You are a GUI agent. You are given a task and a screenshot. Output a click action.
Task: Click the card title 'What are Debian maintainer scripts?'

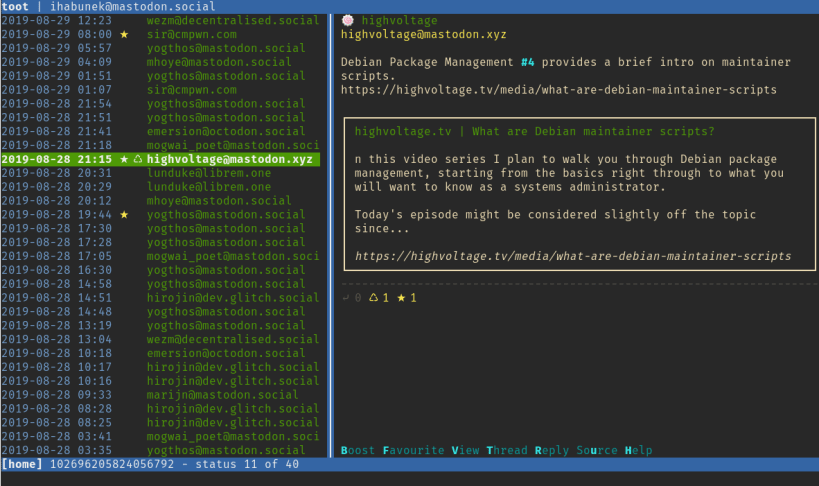point(593,131)
